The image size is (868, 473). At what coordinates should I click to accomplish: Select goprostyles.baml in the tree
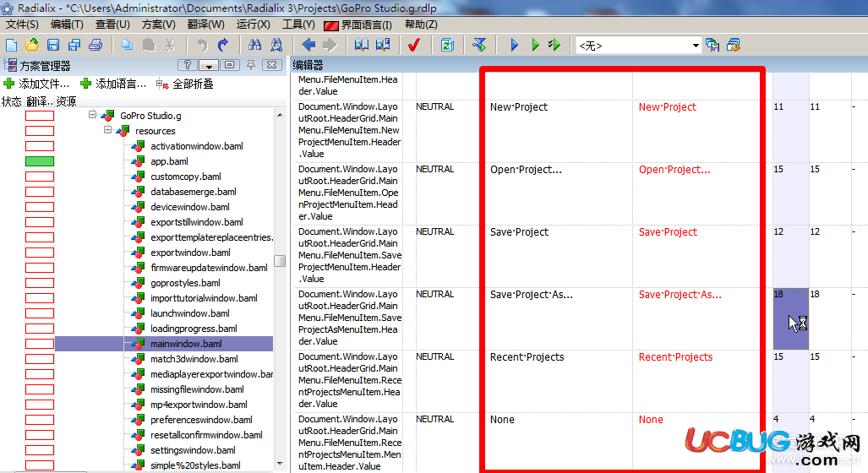point(185,283)
